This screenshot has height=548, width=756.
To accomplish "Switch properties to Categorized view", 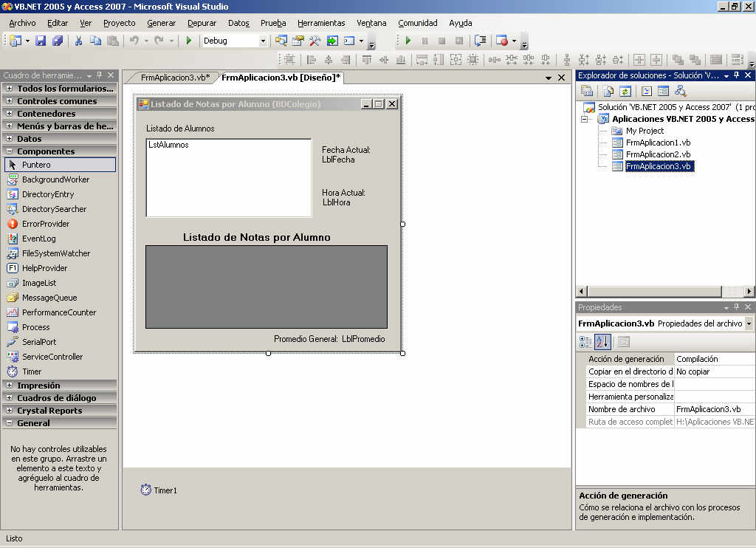I will (x=585, y=342).
